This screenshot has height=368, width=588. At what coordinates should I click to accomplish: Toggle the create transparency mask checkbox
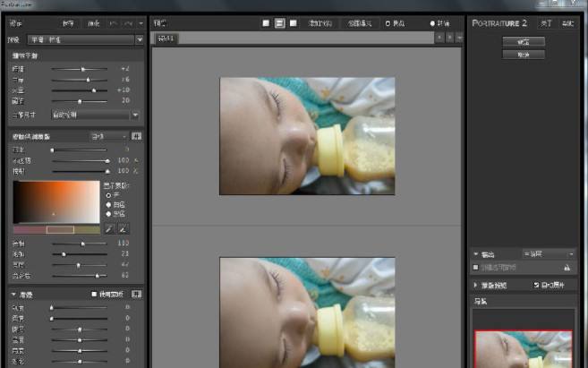476,267
